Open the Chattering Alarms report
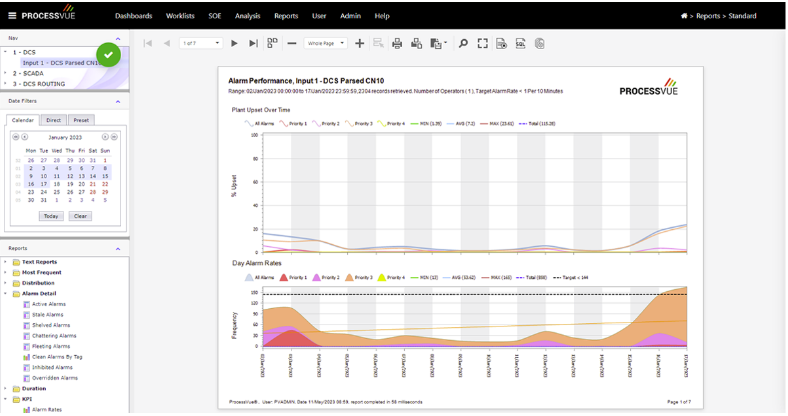The height and width of the screenshot is (416, 788). click(54, 335)
